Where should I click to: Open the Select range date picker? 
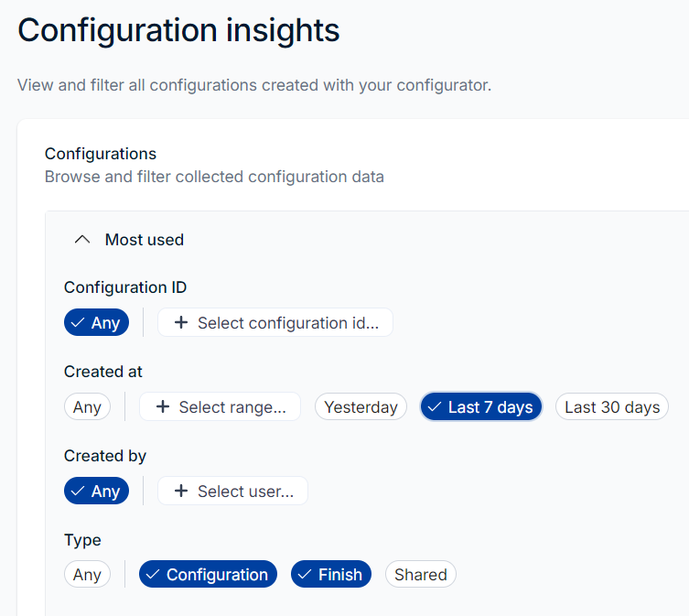(x=231, y=407)
